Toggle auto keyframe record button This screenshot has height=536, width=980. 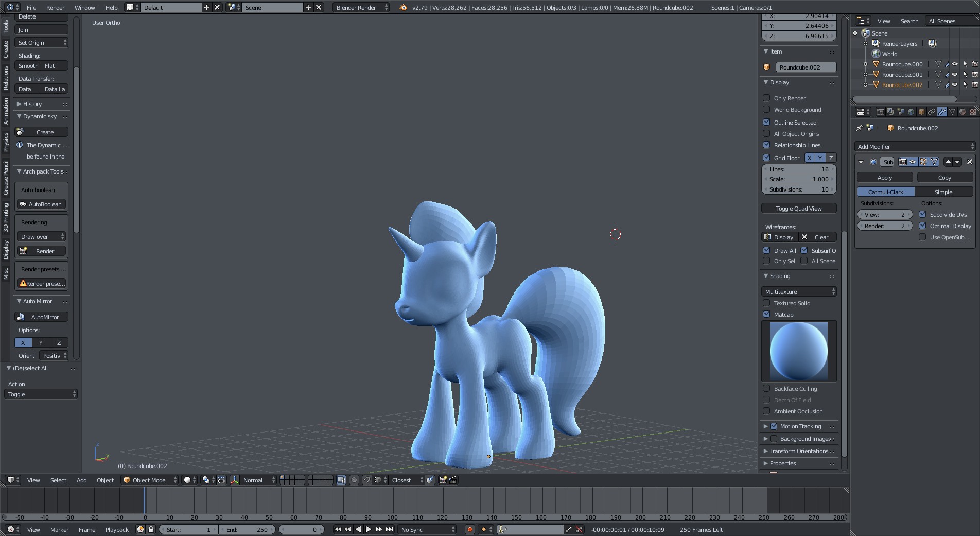(469, 529)
